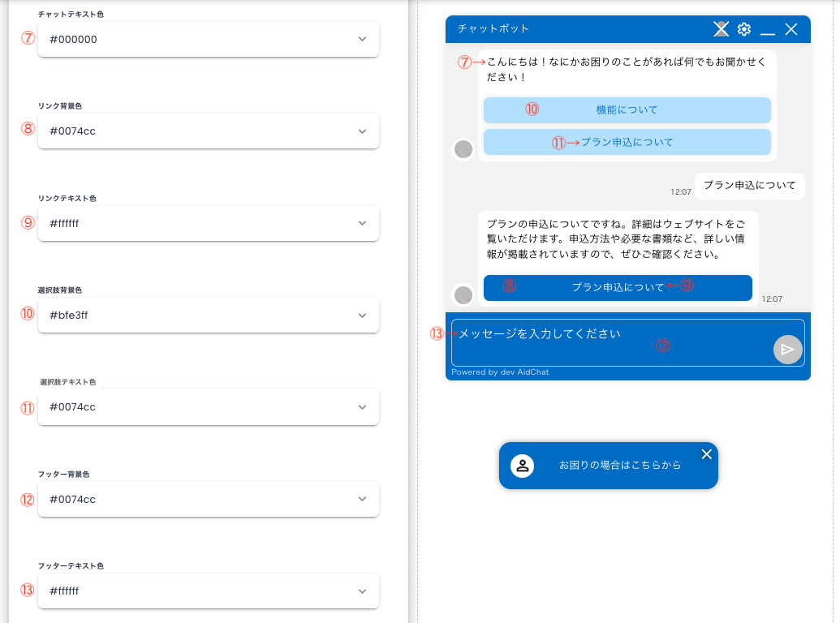Minimize the chatbot preview window
840x623 pixels.
click(767, 29)
